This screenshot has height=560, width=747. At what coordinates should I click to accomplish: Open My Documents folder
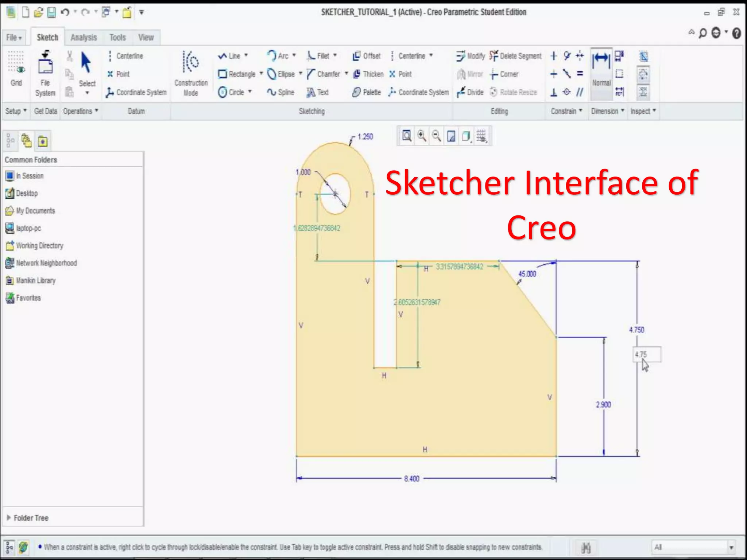pos(30,210)
